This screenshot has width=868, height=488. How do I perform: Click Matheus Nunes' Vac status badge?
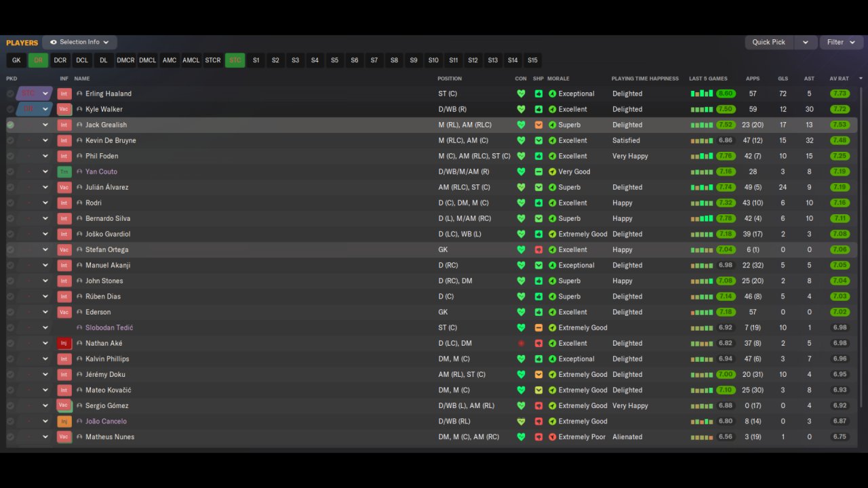tap(64, 436)
